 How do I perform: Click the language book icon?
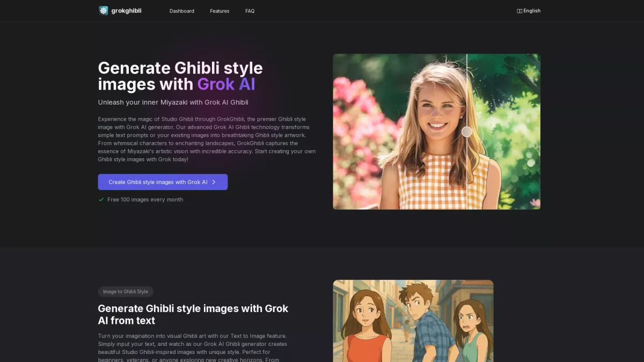coord(519,11)
